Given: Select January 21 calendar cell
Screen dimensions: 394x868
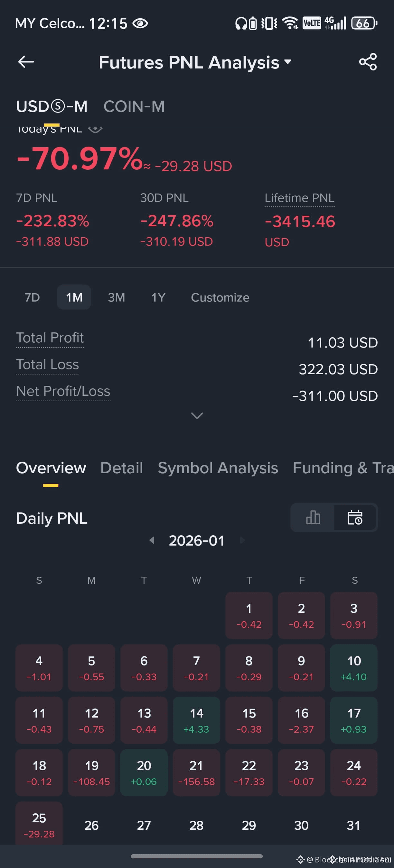Looking at the screenshot, I should pyautogui.click(x=196, y=773).
